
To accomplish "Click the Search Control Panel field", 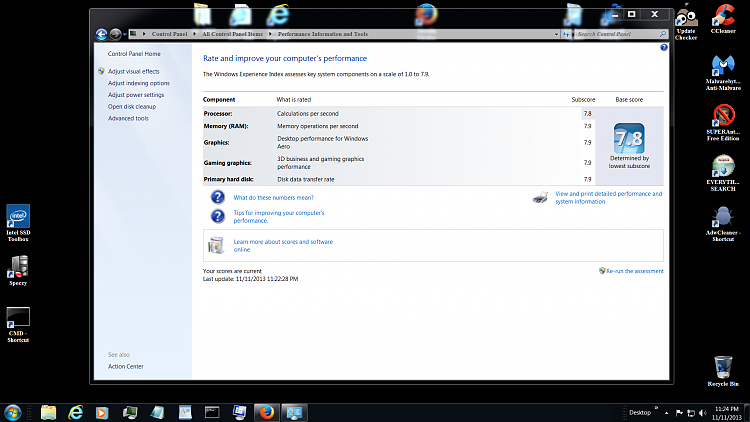I will 617,34.
